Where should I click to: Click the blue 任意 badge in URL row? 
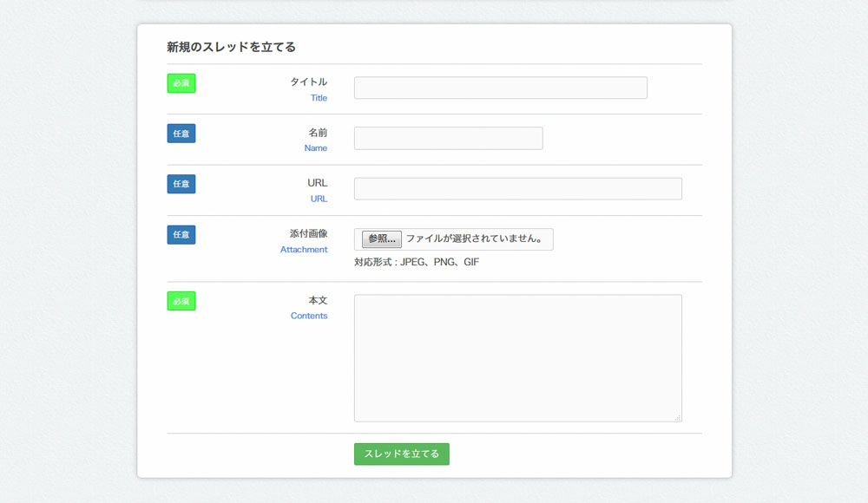tap(181, 184)
